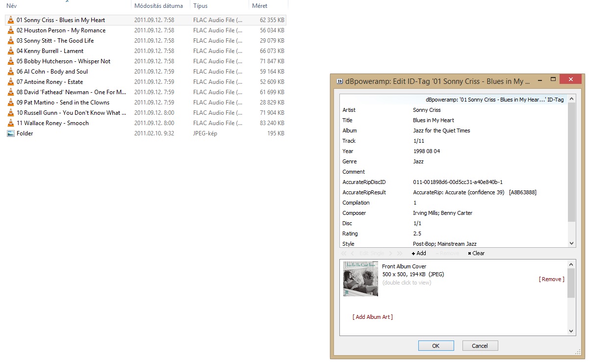Viewport: 589px width, 364px height.
Task: Click the 28 829 KB size cell
Action: point(272,103)
